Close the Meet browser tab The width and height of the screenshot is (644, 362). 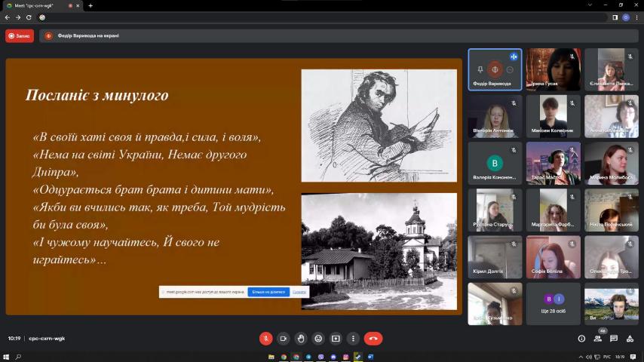78,6
